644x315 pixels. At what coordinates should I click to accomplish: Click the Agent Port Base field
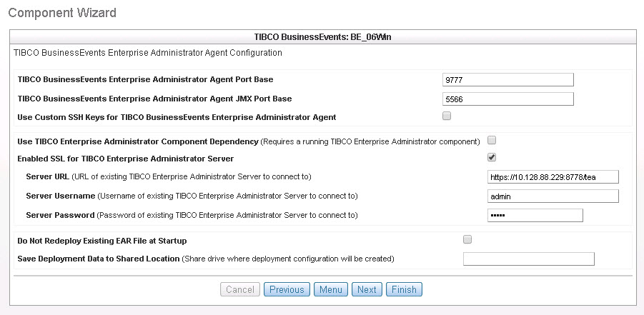[x=508, y=79]
